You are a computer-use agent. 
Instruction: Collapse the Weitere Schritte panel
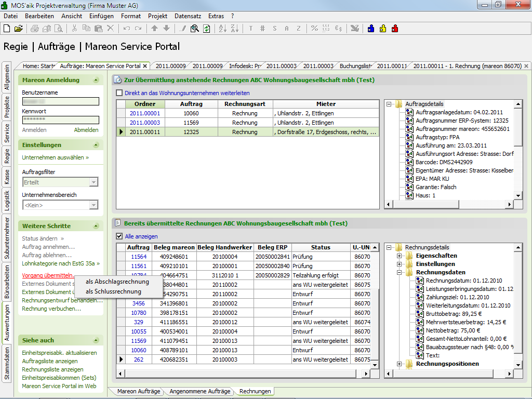click(96, 226)
